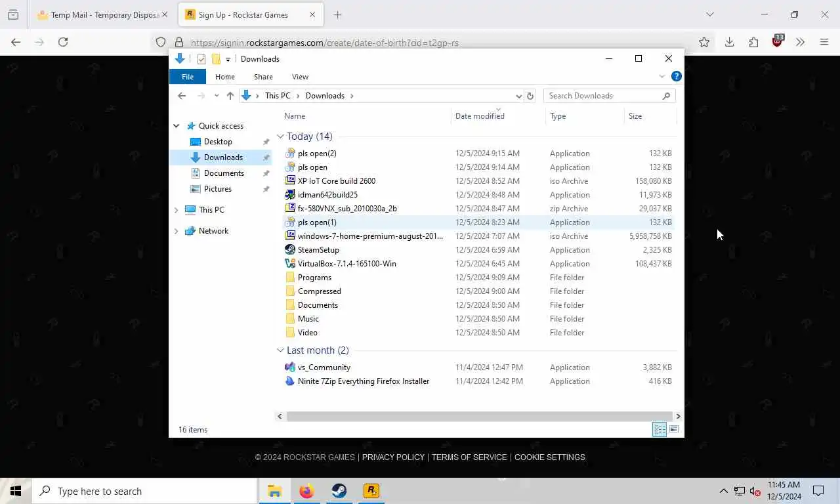Collapse the Quick access tree node

pyautogui.click(x=177, y=126)
